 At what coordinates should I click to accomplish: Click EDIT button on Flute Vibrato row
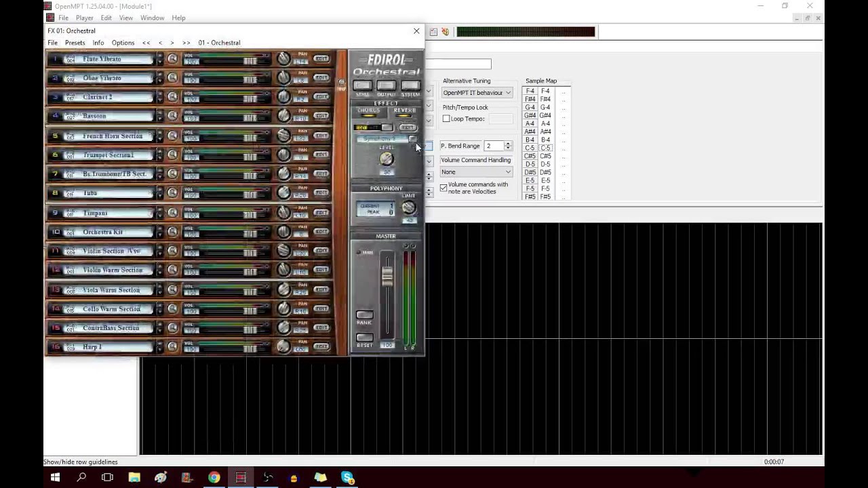(x=321, y=59)
